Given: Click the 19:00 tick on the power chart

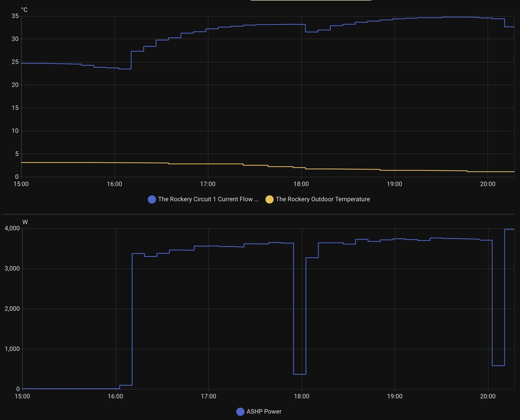Looking at the screenshot, I should [x=395, y=396].
